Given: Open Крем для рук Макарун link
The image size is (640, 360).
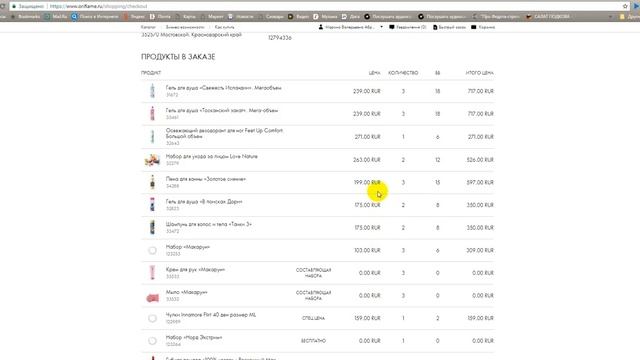Looking at the screenshot, I should click(195, 269).
